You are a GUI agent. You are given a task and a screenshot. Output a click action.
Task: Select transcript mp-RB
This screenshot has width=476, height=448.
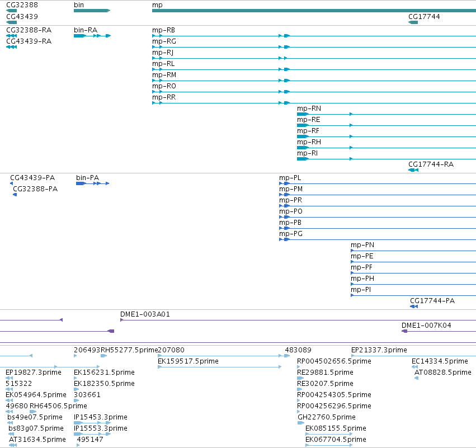tap(164, 30)
